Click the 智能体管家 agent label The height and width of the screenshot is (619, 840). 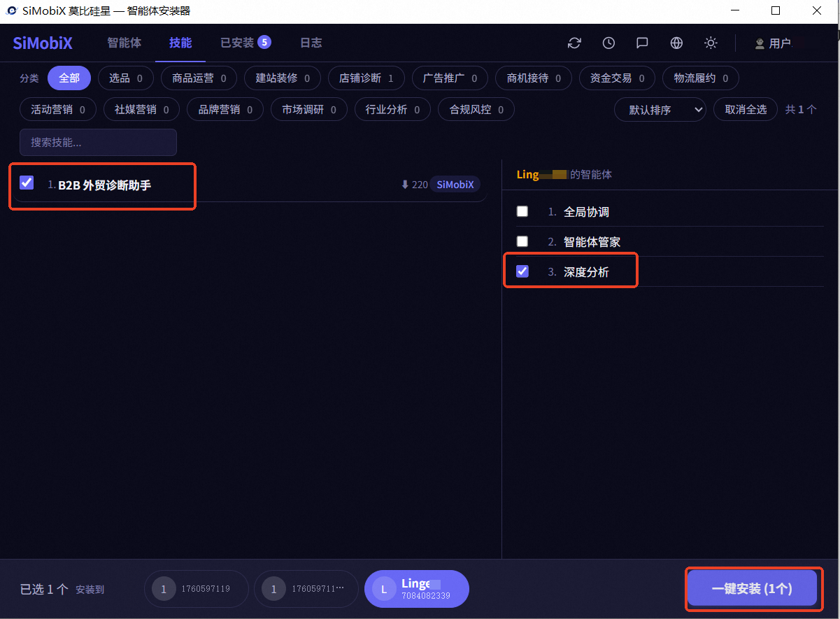(x=592, y=242)
